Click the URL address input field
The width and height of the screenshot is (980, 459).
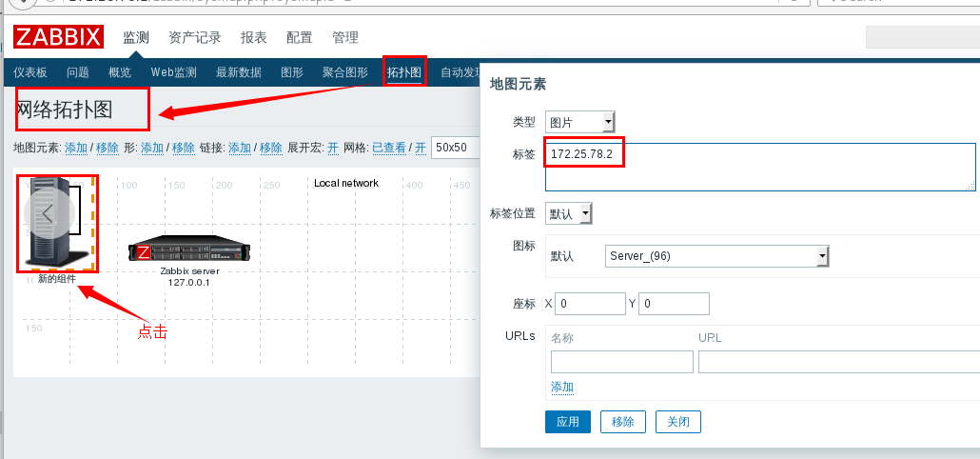tap(839, 362)
